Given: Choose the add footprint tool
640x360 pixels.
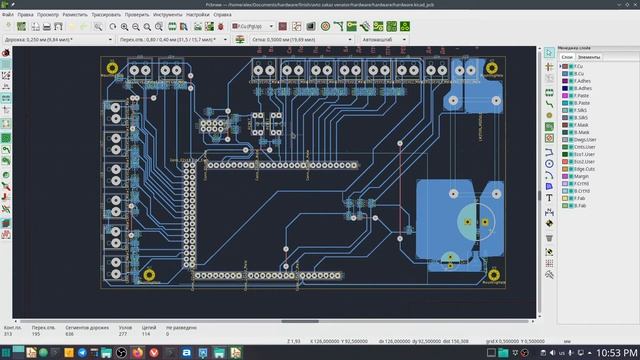Looking at the screenshot, I should click(549, 93).
